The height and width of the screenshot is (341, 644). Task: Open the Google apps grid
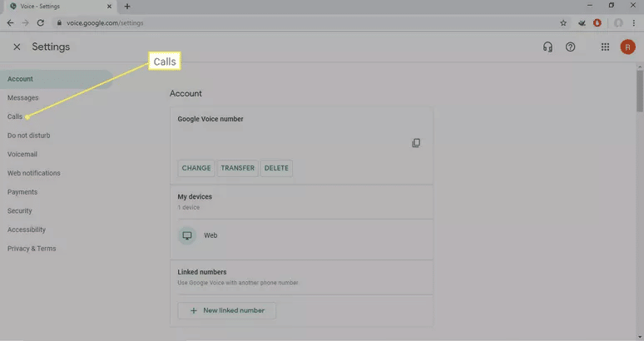click(x=605, y=47)
